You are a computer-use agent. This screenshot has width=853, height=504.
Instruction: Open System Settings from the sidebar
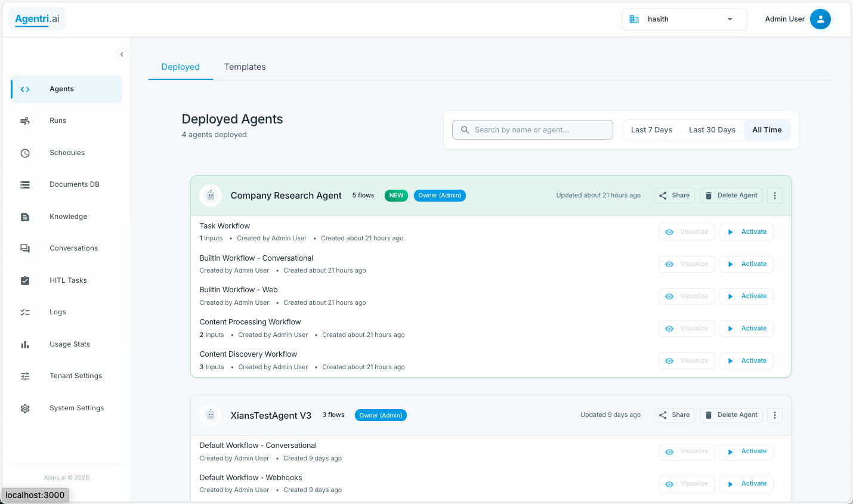[x=76, y=408]
